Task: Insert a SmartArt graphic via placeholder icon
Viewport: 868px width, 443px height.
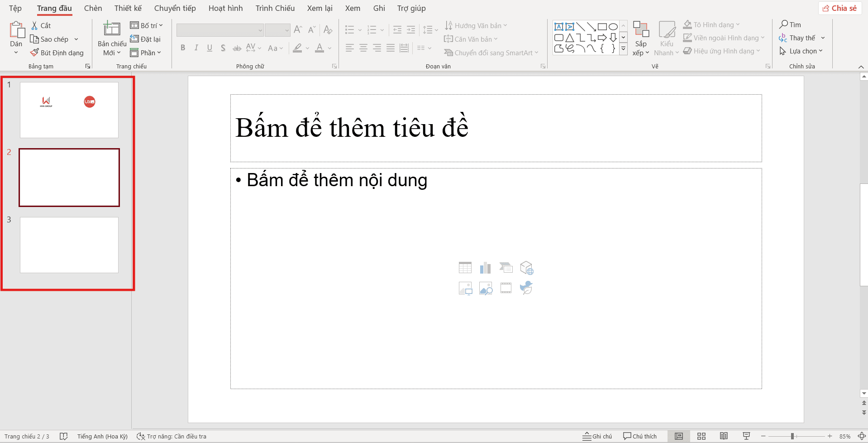Action: point(506,267)
